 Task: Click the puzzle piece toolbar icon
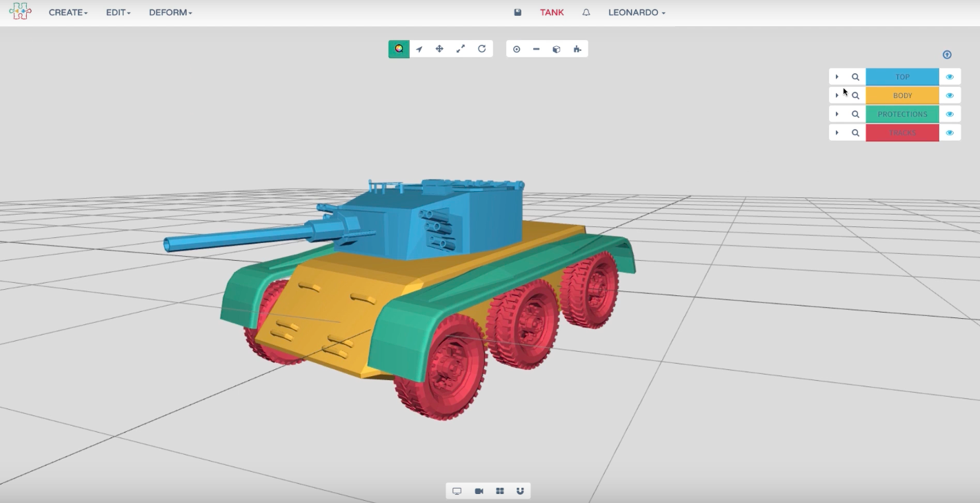tap(577, 49)
